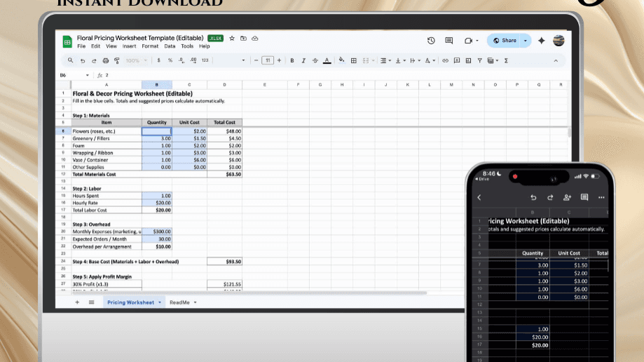This screenshot has width=644, height=362.
Task: Open text wrapping dropdown
Action: [416, 60]
